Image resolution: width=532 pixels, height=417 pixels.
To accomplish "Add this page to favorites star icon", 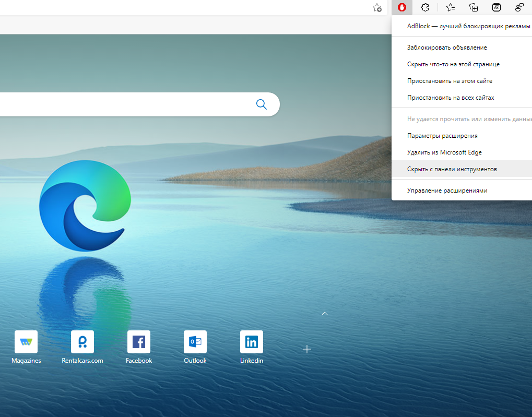I will pos(377,7).
